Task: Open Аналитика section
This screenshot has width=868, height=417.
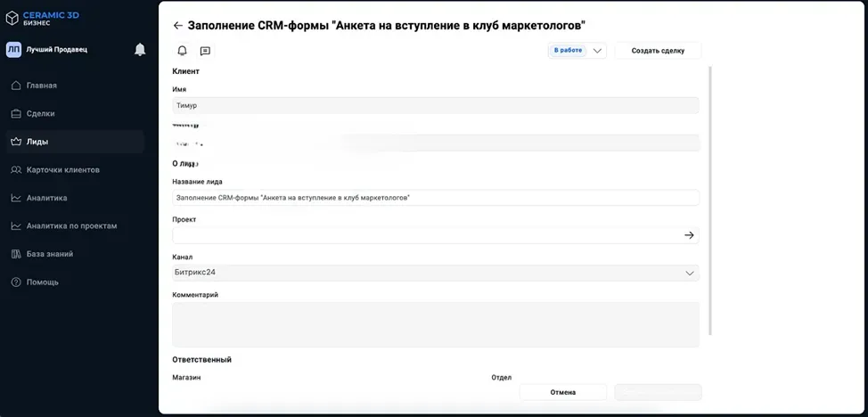Action: pyautogui.click(x=75, y=198)
